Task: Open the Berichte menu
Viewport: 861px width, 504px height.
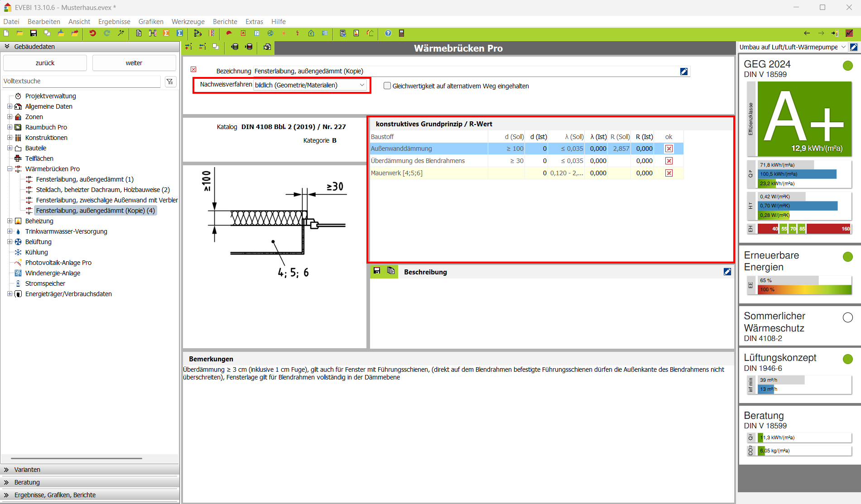Action: [x=225, y=22]
